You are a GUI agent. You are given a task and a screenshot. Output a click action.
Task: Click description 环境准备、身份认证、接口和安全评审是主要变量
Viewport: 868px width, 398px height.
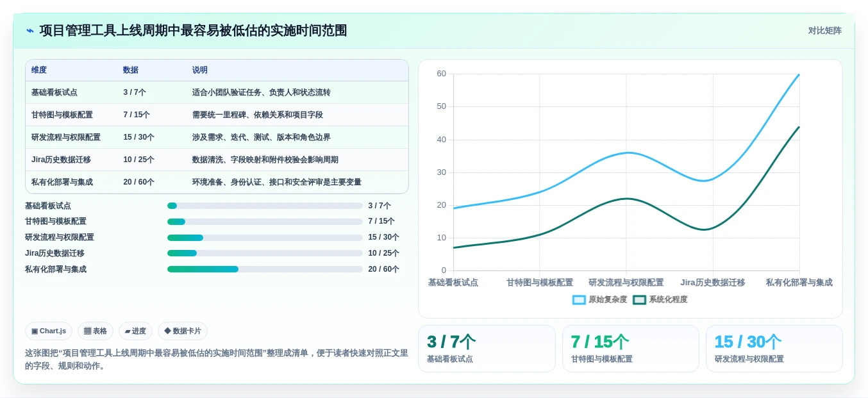pyautogui.click(x=277, y=182)
